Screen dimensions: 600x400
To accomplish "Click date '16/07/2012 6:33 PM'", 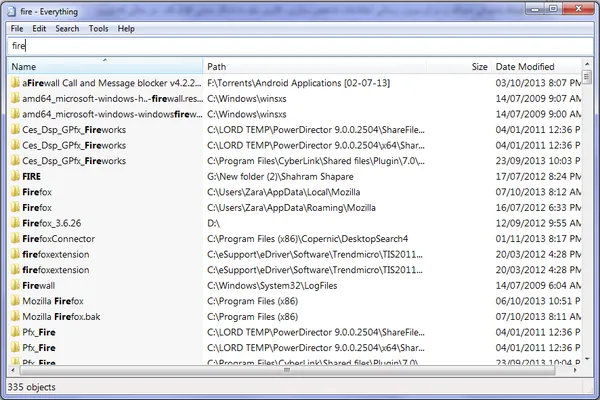I will point(538,208).
